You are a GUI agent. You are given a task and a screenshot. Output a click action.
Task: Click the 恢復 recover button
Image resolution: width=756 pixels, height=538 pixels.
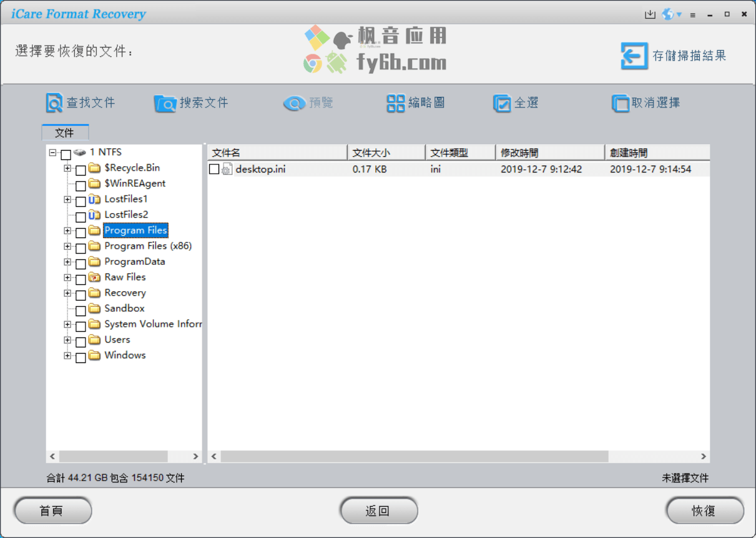coord(704,511)
